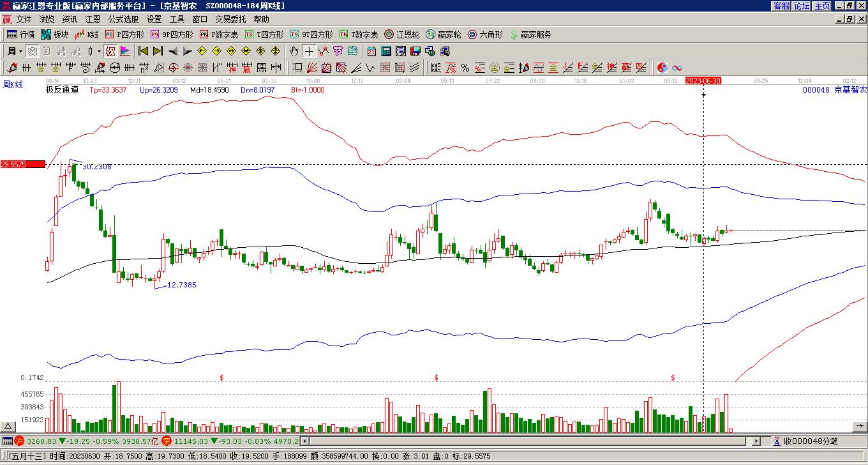868x465 pixels.
Task: Toggle the crosshair cursor button
Action: [x=309, y=51]
